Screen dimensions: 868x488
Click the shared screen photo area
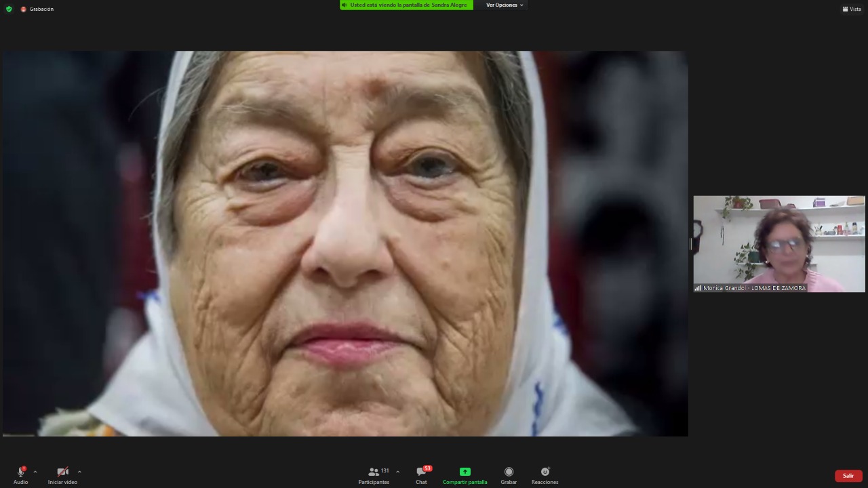click(344, 244)
